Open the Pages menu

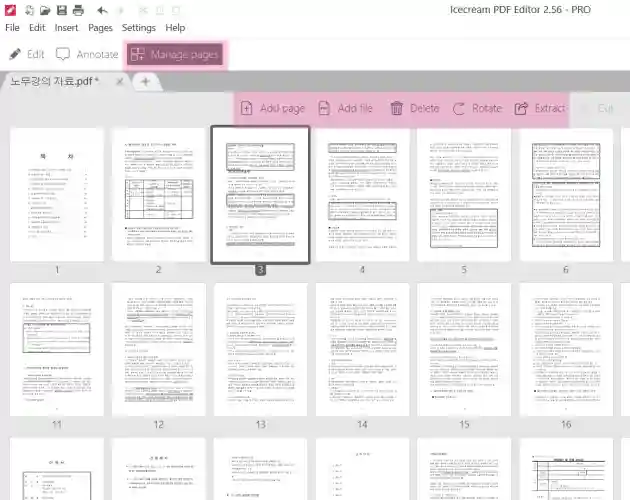click(100, 28)
